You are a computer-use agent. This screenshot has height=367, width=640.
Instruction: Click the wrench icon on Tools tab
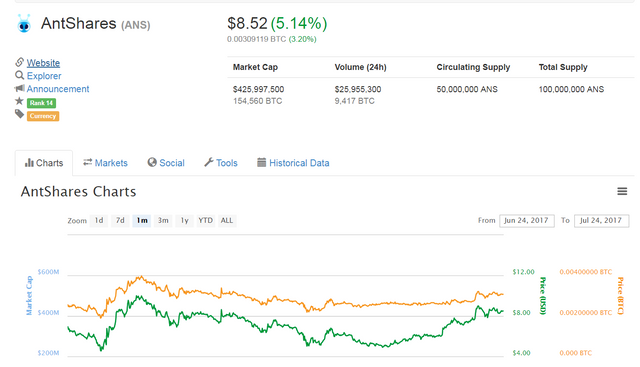pyautogui.click(x=209, y=162)
